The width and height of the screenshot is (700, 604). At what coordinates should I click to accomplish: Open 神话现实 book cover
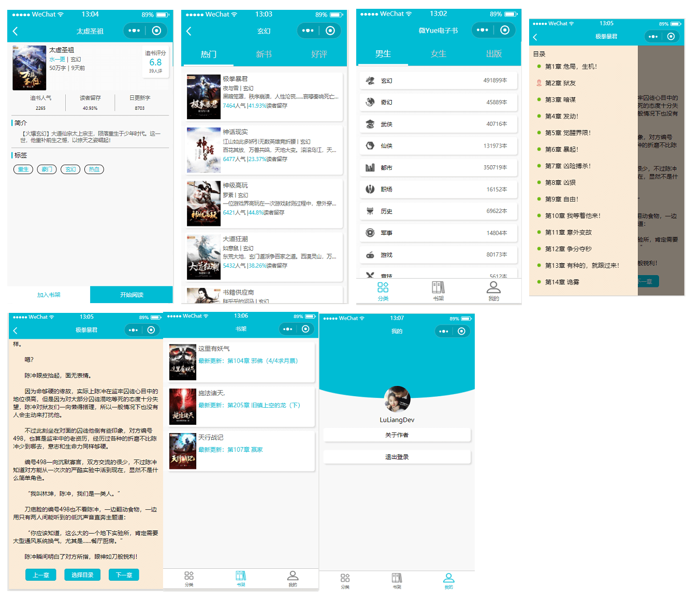[203, 150]
